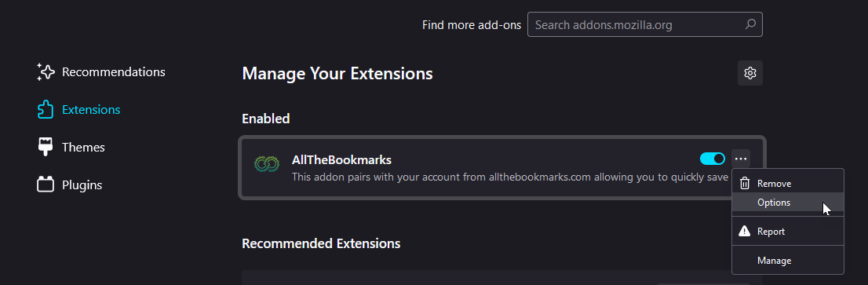868x285 pixels.
Task: Open the AllTheBookmarks extension name
Action: coord(341,160)
